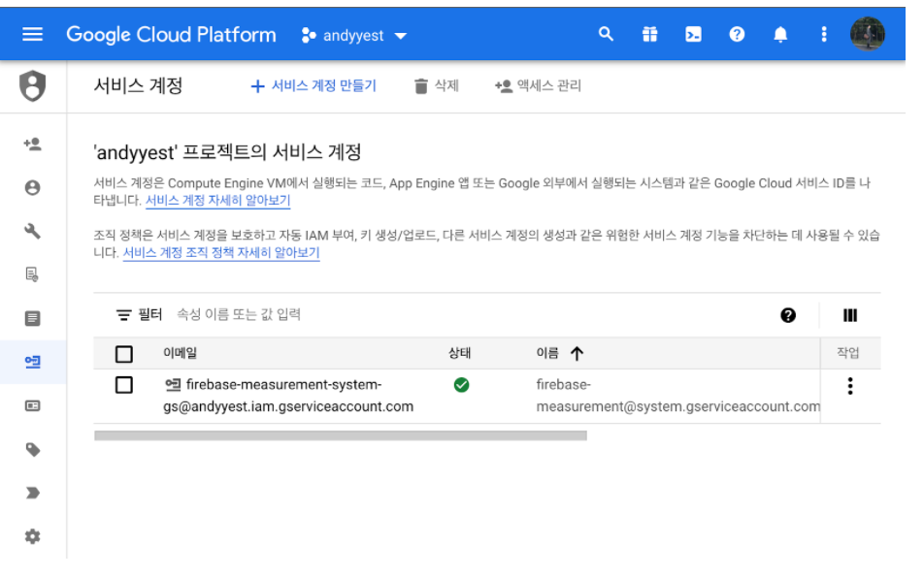
Task: Open IAM add-person sidebar icon
Action: tap(32, 144)
